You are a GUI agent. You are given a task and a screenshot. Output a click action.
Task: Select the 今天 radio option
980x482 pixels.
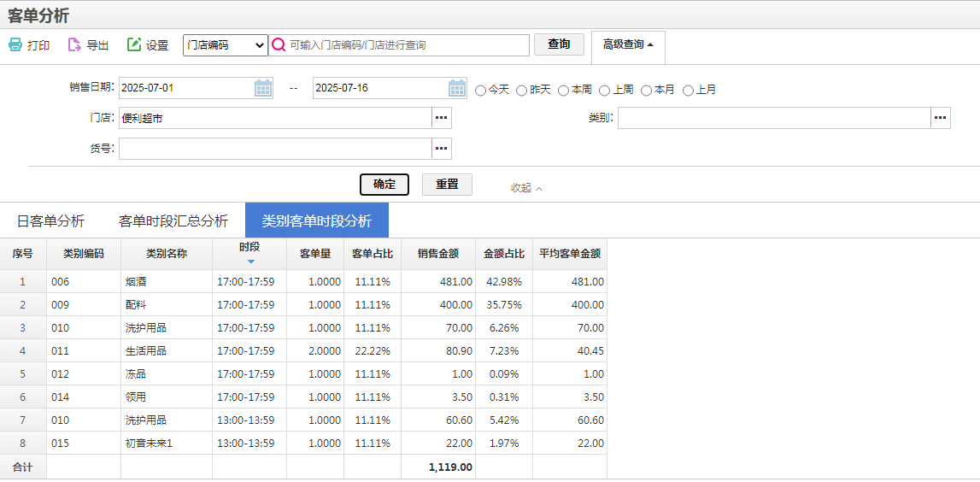tap(481, 91)
